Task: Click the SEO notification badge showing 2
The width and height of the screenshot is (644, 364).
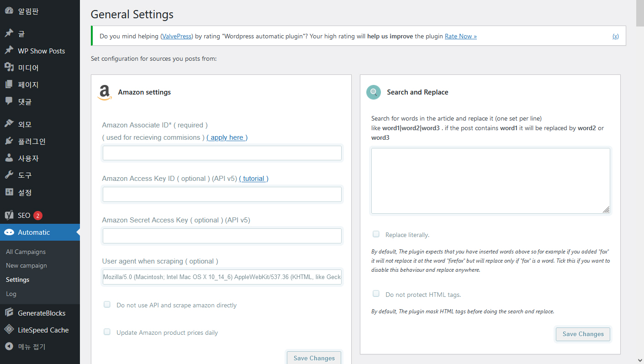Action: (38, 216)
